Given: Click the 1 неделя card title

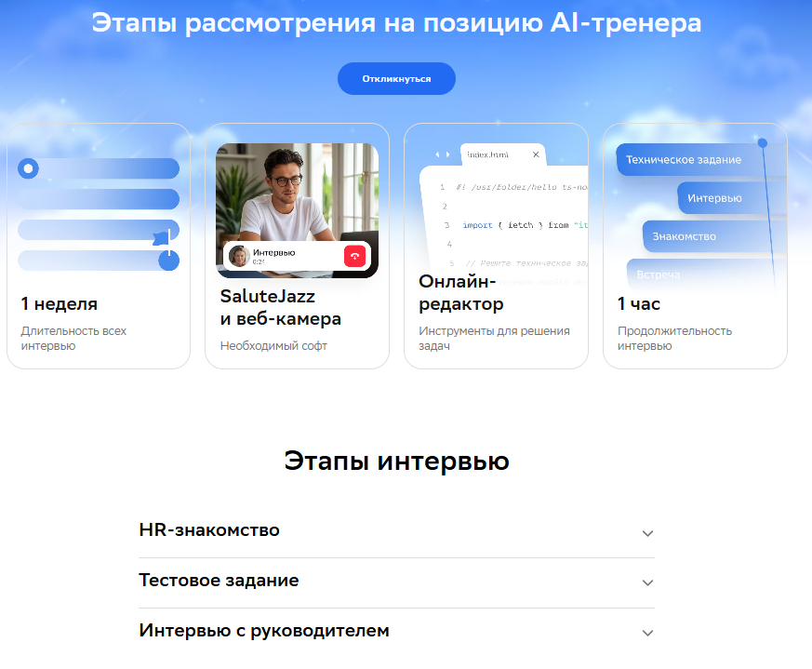Looking at the screenshot, I should click(59, 303).
